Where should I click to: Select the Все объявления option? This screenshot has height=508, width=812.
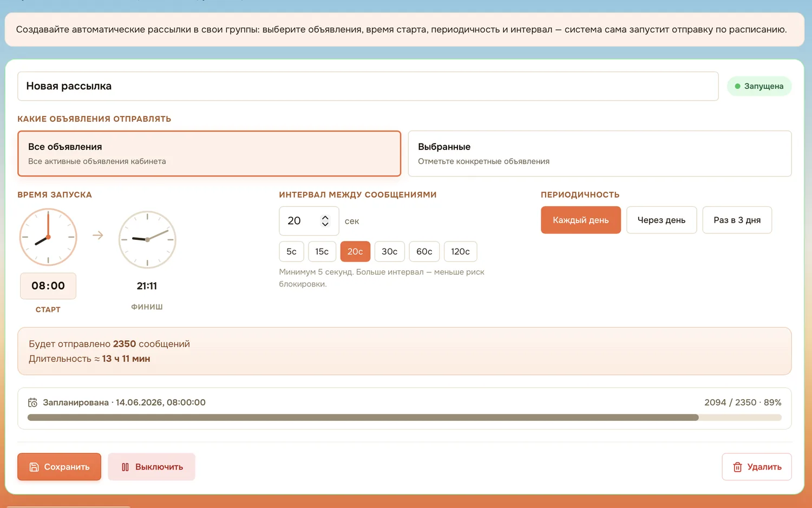point(209,153)
